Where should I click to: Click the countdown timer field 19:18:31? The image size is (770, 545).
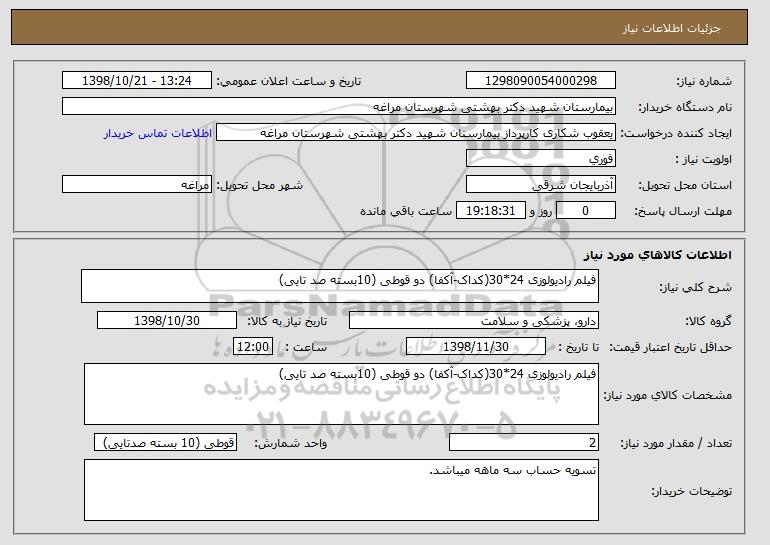489,211
